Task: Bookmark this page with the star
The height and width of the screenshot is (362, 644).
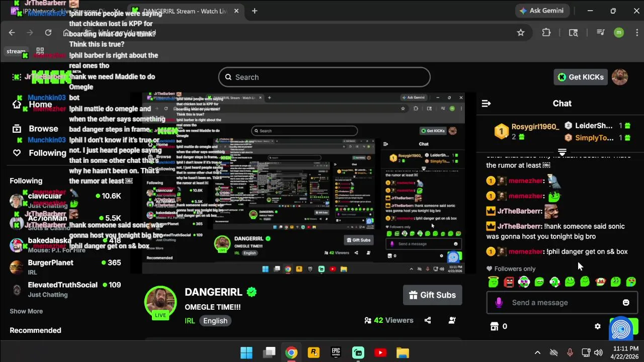Action: point(521,33)
